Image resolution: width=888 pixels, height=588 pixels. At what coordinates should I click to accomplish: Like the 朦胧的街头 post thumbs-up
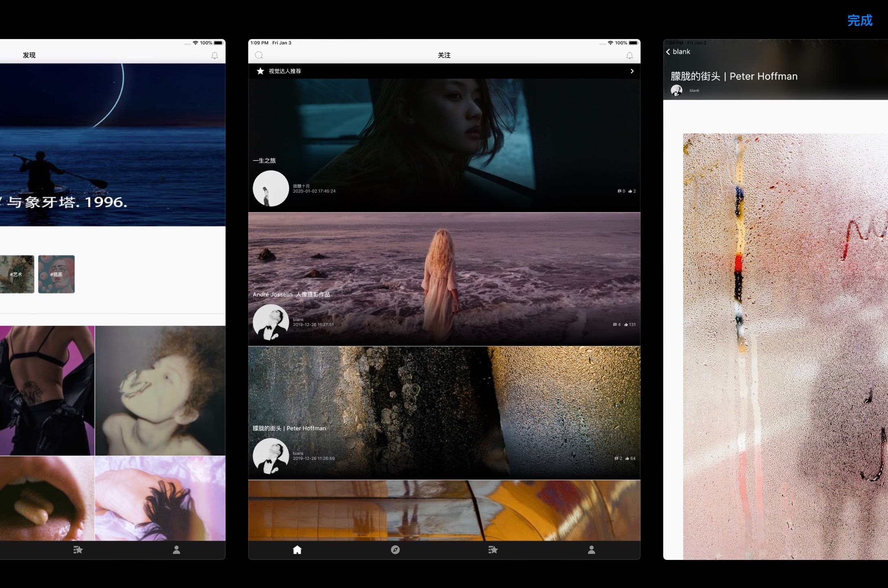(627, 458)
